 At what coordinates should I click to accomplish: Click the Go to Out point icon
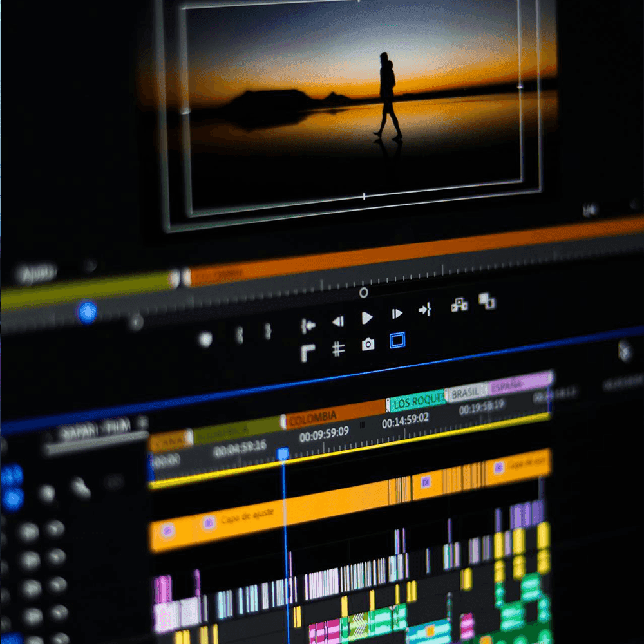(424, 309)
